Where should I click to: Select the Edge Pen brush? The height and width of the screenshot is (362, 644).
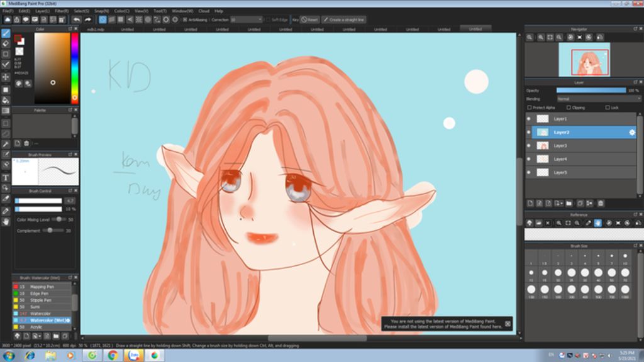(42, 293)
